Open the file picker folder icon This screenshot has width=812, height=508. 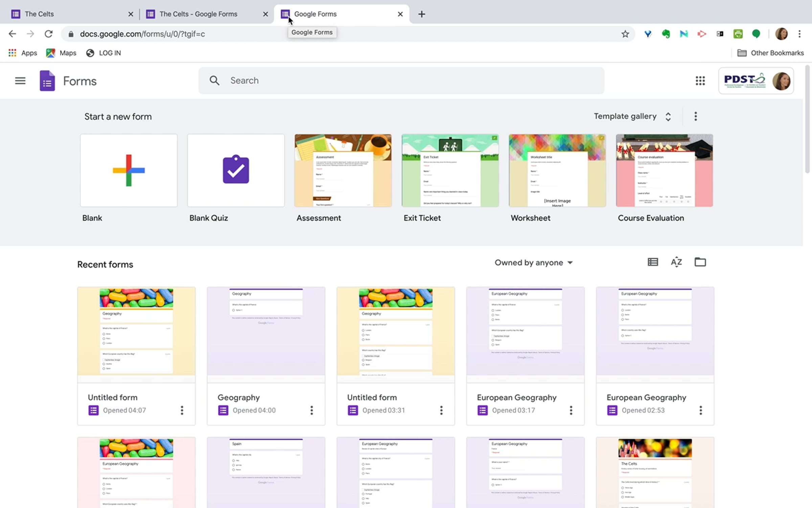pyautogui.click(x=700, y=262)
